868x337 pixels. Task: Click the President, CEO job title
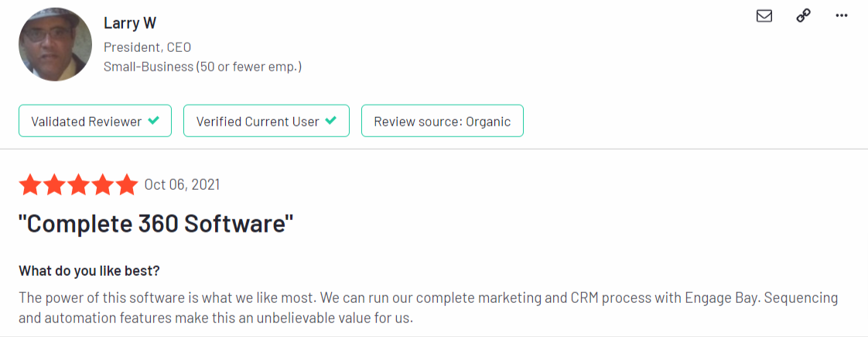[x=147, y=46]
